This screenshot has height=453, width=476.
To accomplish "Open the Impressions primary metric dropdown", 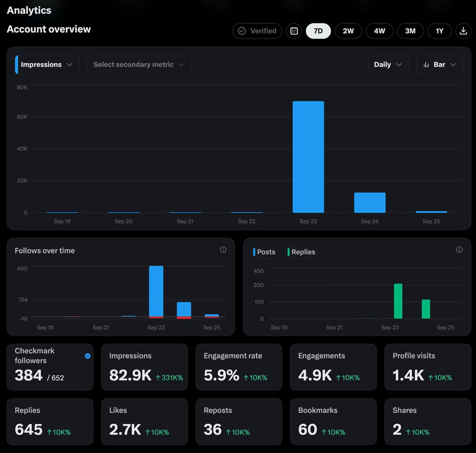I will [x=47, y=65].
